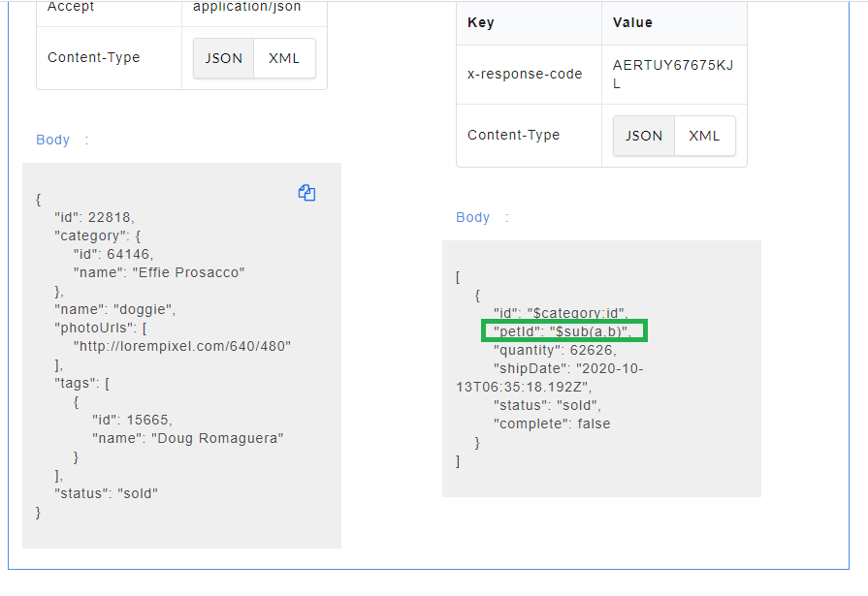Select the response Body label
Screen dimensions: 868x596
pos(472,217)
